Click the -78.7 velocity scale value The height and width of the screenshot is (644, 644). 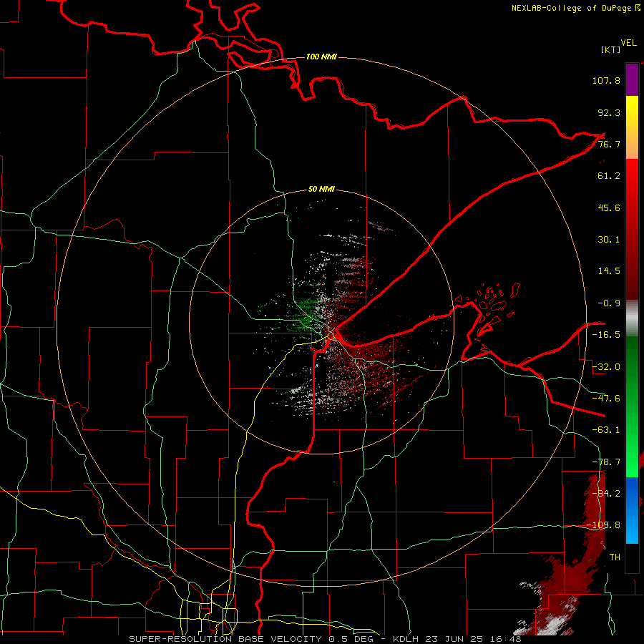[606, 462]
